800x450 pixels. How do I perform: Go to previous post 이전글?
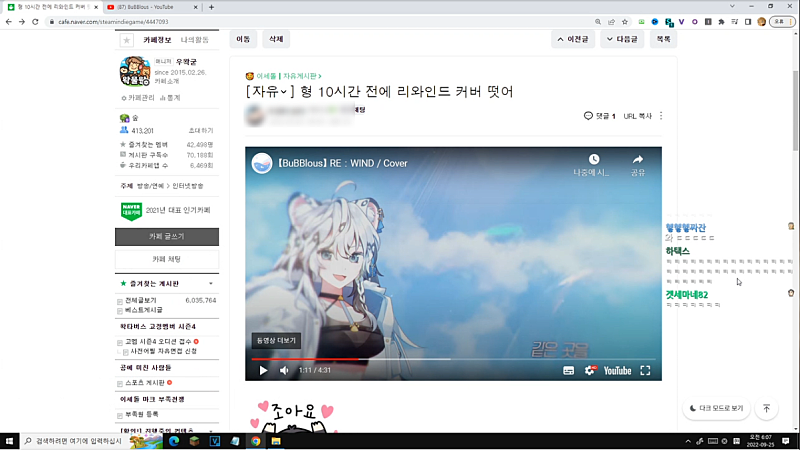coord(573,39)
